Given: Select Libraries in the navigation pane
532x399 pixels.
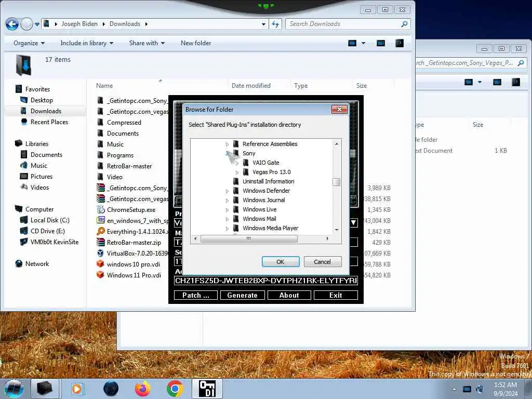Looking at the screenshot, I should coord(37,144).
